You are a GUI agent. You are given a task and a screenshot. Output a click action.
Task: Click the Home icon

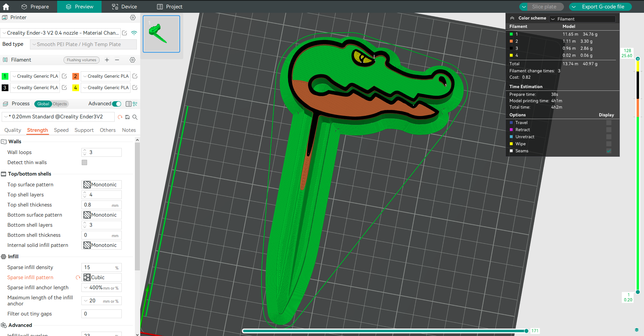coord(6,6)
